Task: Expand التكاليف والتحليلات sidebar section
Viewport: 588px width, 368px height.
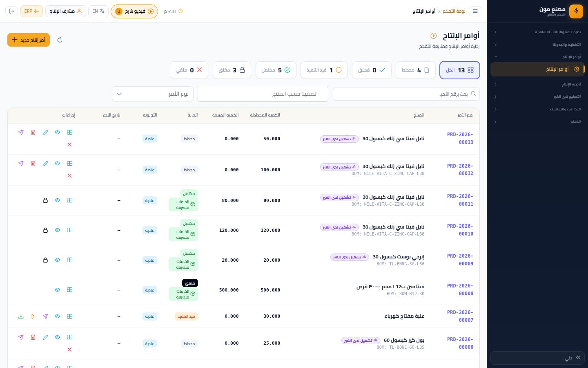Action: tap(537, 109)
